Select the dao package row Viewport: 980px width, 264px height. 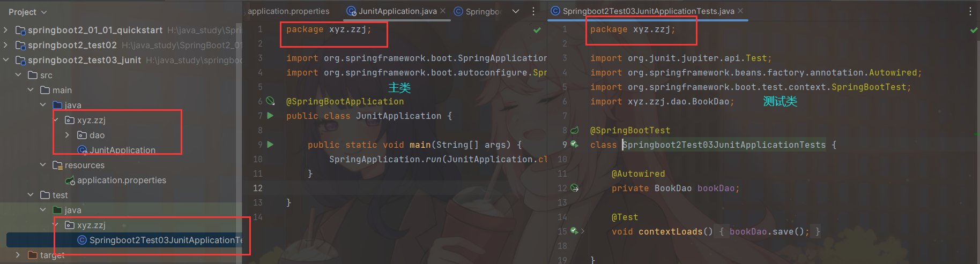tap(97, 135)
